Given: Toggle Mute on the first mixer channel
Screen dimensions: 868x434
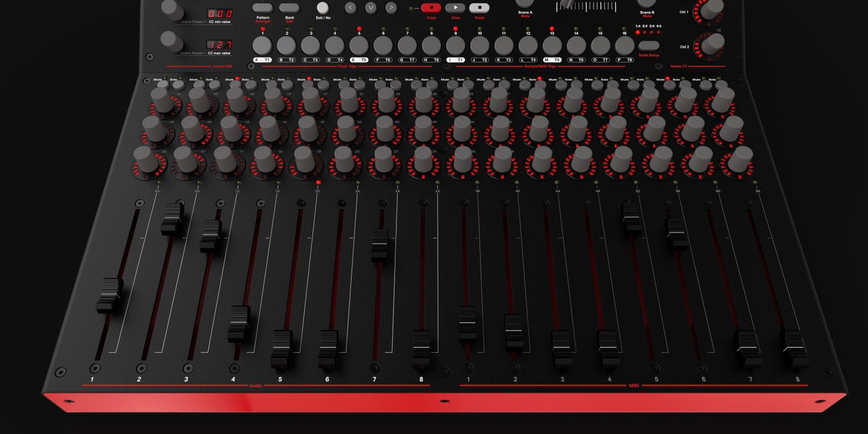Looking at the screenshot, I should tap(162, 85).
